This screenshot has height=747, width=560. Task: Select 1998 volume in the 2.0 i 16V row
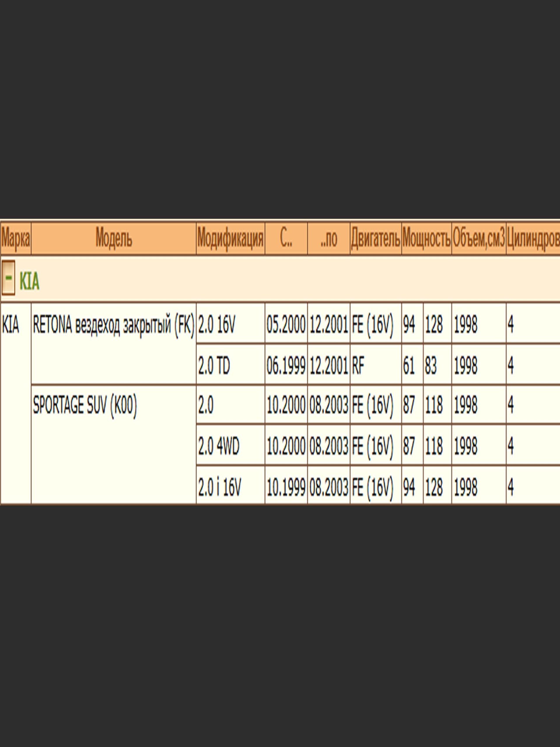tap(479, 485)
